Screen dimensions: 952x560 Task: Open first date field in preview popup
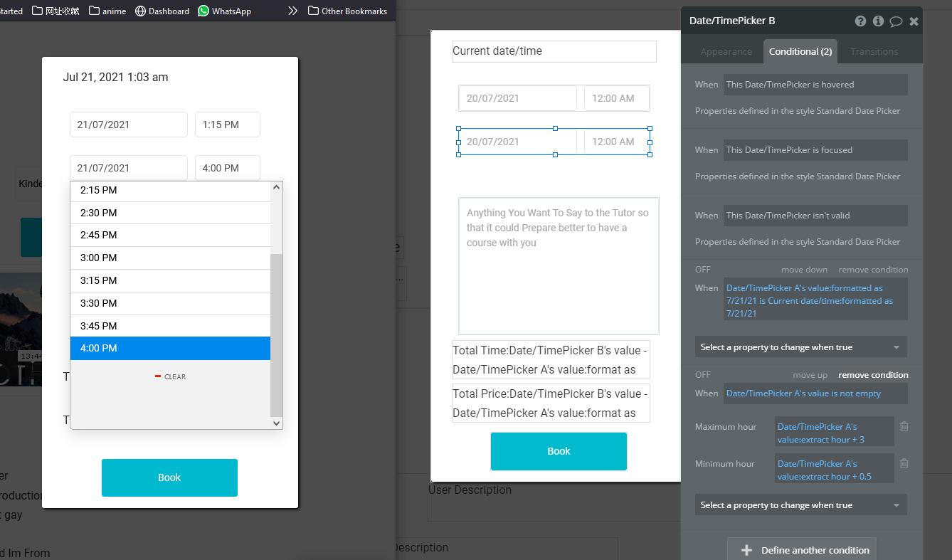click(x=129, y=125)
